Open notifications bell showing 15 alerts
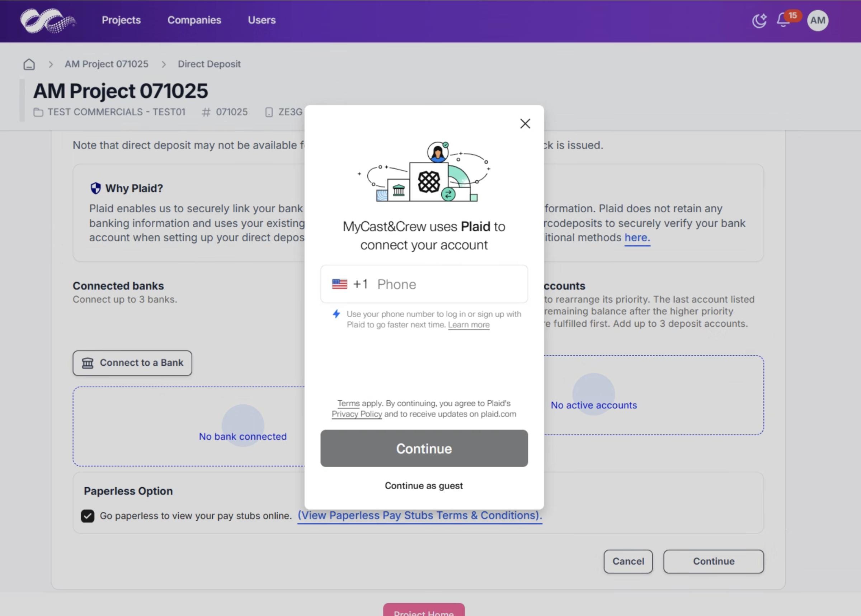 (783, 20)
